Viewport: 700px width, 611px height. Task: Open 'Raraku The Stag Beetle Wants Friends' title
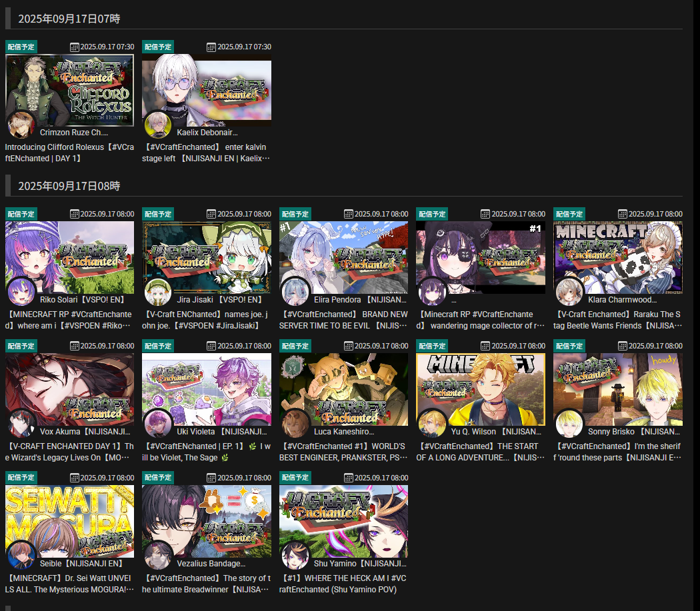(x=618, y=320)
